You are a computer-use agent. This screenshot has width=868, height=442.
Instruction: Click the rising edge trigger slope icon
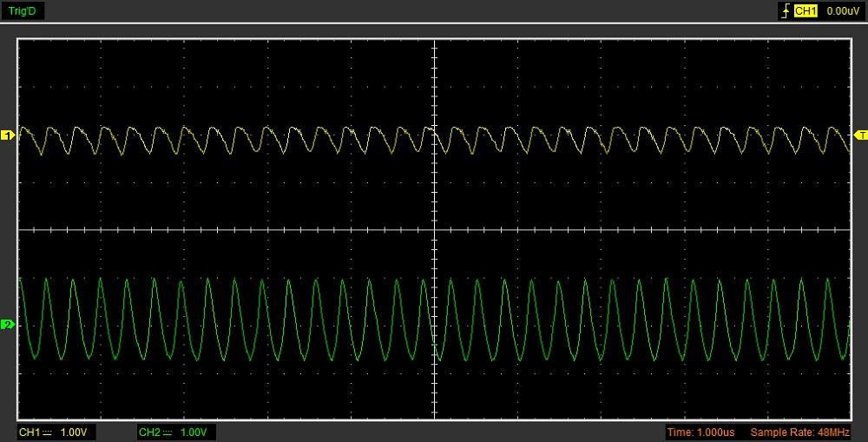[x=786, y=10]
